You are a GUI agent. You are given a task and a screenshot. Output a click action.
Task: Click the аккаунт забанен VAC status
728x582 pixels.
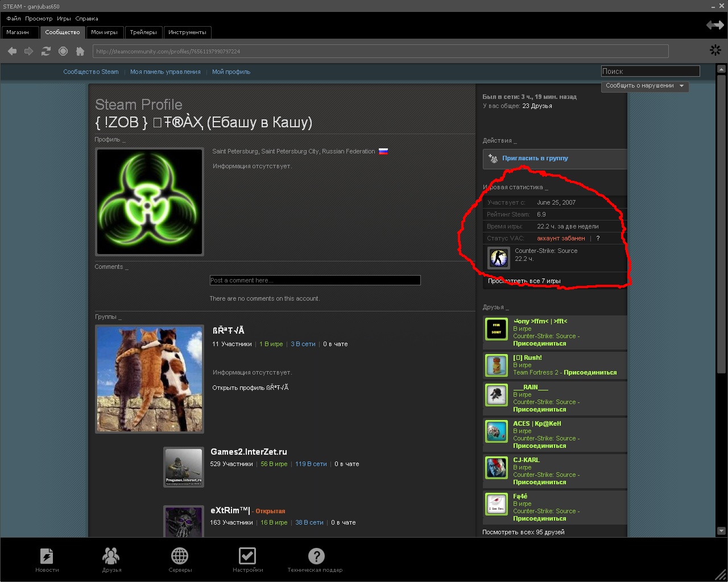click(x=561, y=238)
